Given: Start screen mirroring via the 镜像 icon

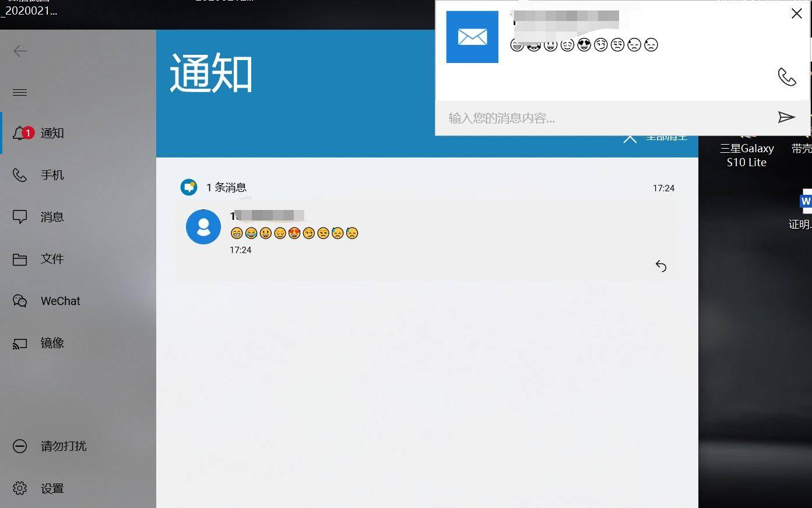Looking at the screenshot, I should coord(51,343).
